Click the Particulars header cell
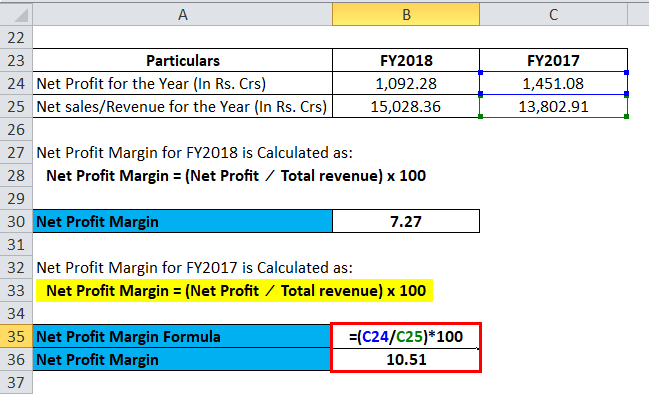The image size is (649, 394). tap(183, 60)
